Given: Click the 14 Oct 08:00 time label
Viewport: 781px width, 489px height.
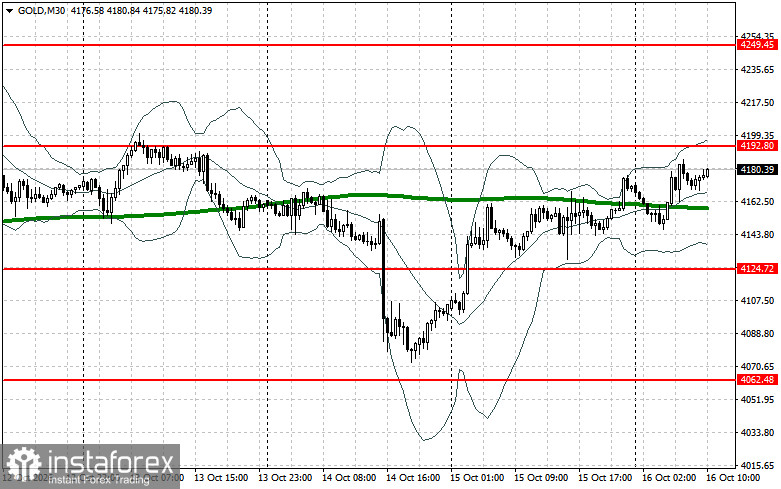Looking at the screenshot, I should 349,478.
